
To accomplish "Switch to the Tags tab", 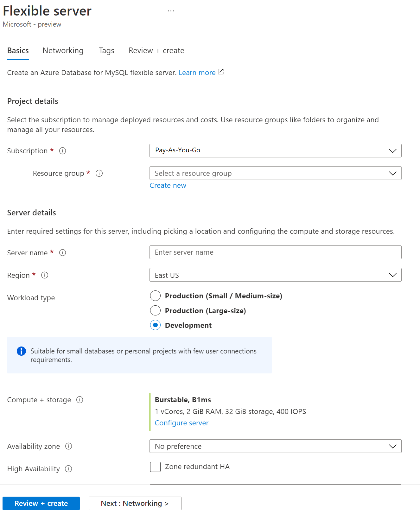I will (106, 51).
